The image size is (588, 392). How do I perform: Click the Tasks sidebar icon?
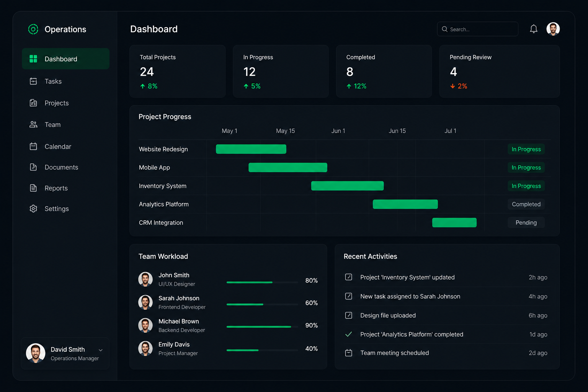click(33, 81)
